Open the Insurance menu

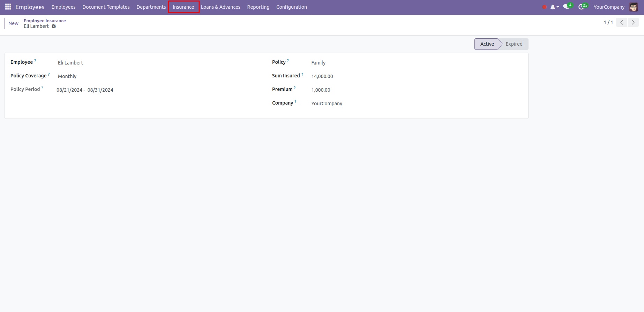click(183, 7)
